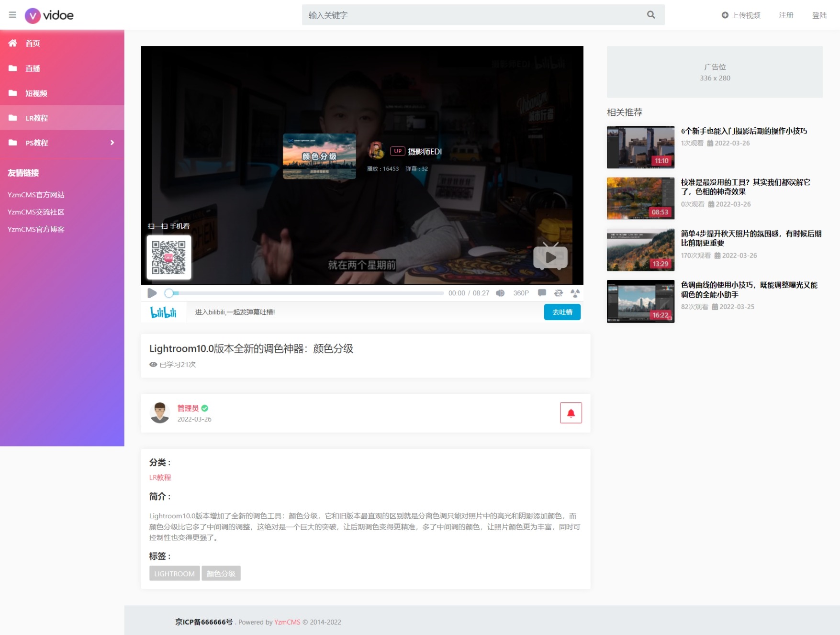The width and height of the screenshot is (840, 635).
Task: Select the LR教程 sidebar category
Action: [x=62, y=118]
